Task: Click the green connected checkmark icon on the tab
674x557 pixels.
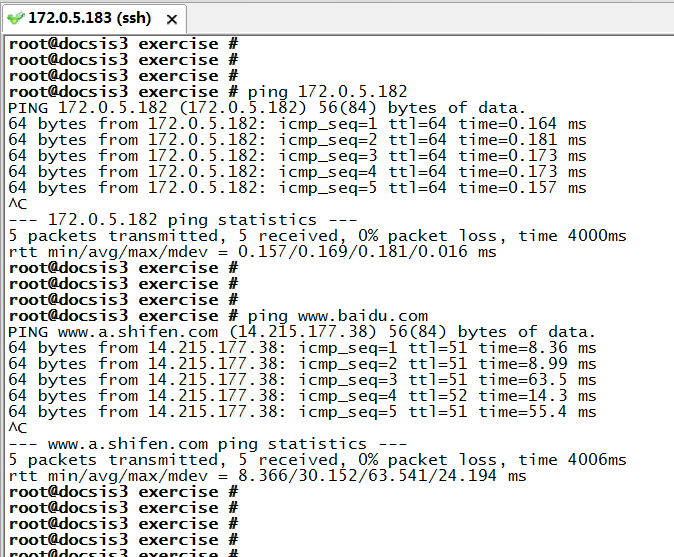Action: (16, 18)
